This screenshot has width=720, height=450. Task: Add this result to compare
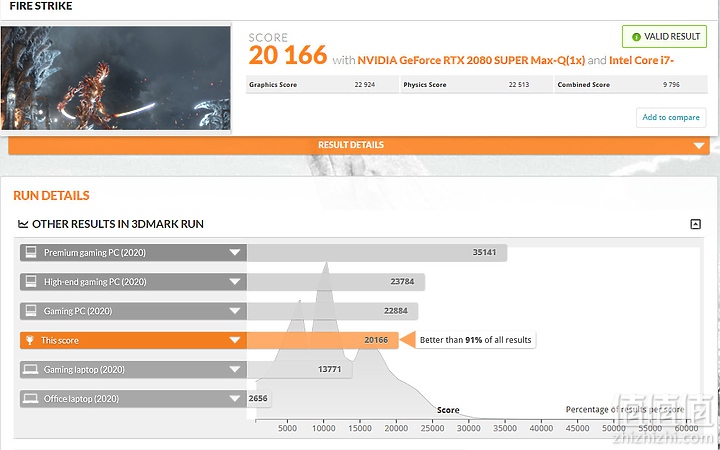point(671,118)
